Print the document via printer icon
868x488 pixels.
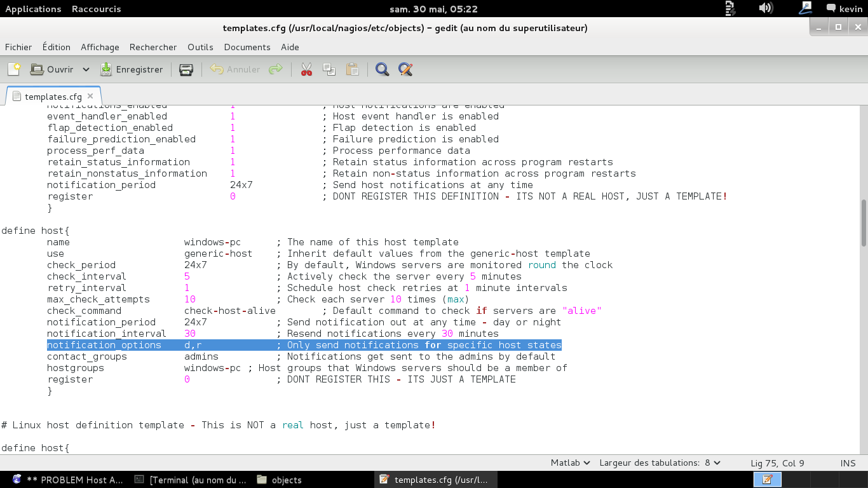(186, 69)
